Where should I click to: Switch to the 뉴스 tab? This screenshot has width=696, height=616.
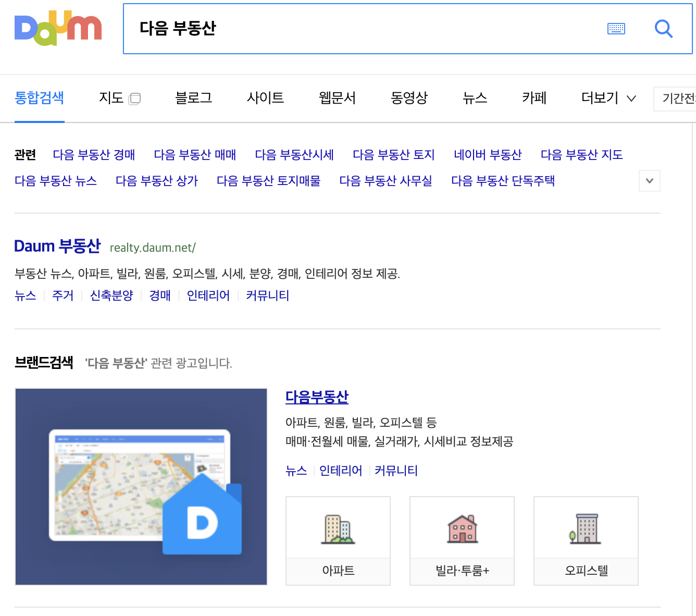475,98
